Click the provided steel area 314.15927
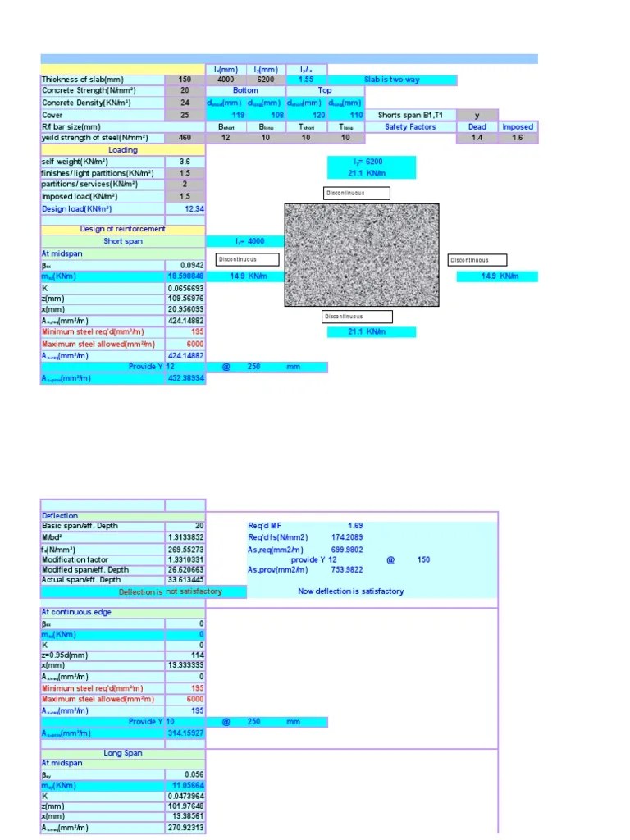The height and width of the screenshot is (840, 630). tap(185, 733)
